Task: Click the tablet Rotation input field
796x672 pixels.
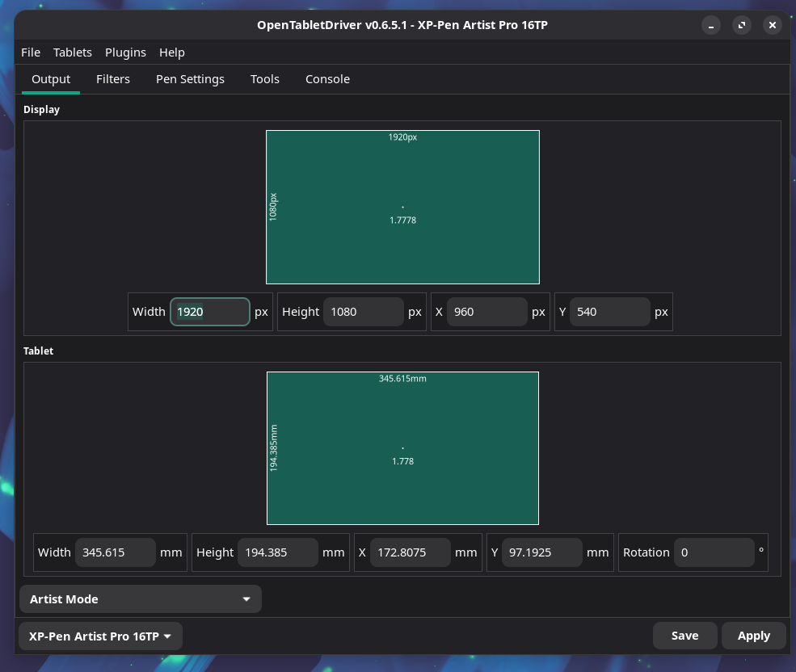Action: point(714,552)
